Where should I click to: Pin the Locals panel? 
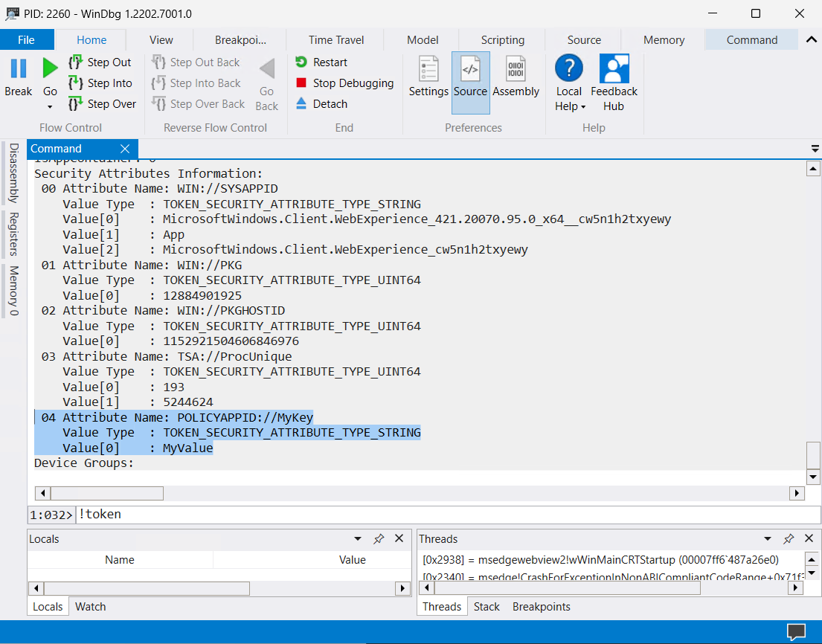tap(379, 538)
